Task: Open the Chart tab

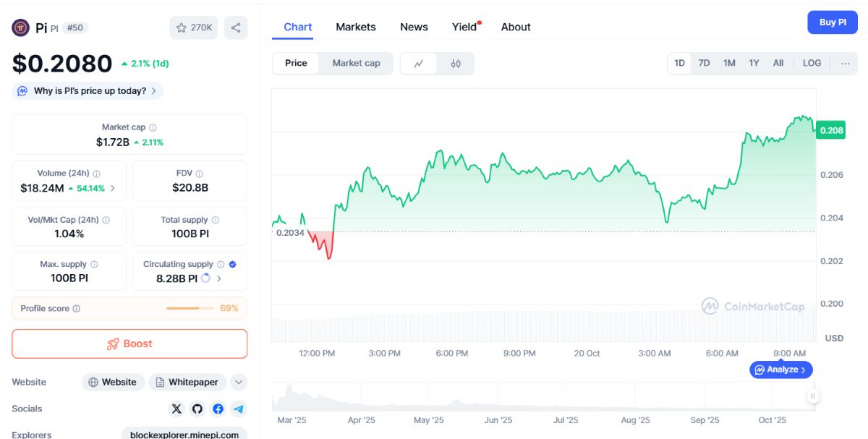Action: coord(298,27)
